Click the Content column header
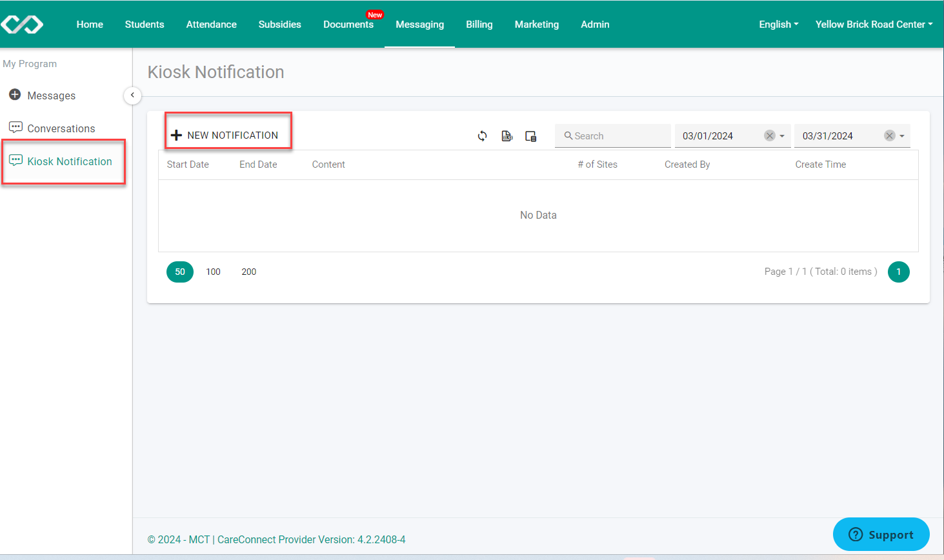The height and width of the screenshot is (560, 944). [328, 165]
